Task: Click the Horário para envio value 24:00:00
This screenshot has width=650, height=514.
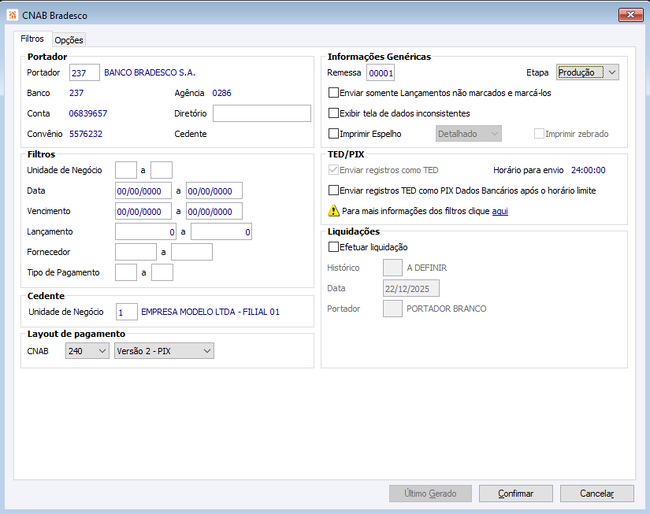Action: [x=588, y=170]
